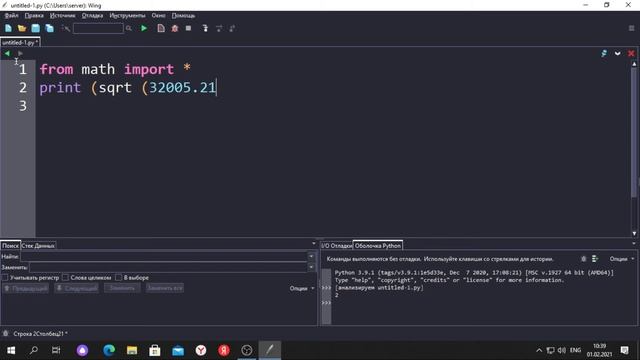
Task: Go forward with the gray right arrow
Action: coord(20,53)
